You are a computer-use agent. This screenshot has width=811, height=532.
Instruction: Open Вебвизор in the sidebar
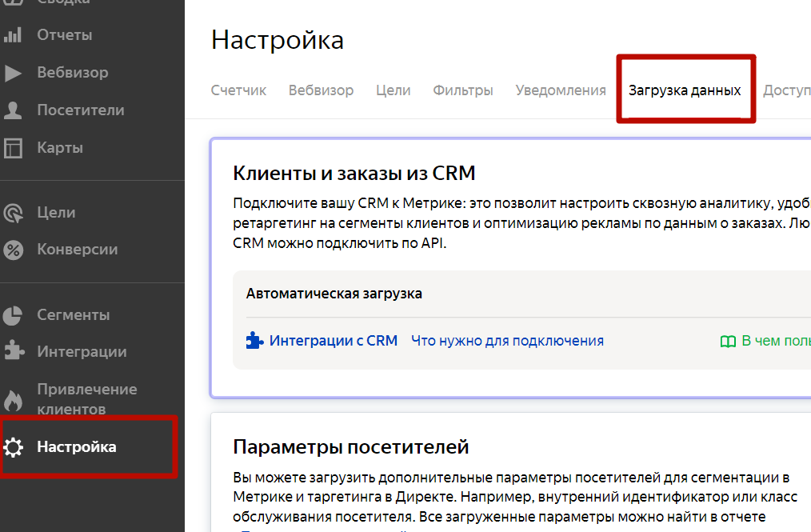[x=73, y=73]
